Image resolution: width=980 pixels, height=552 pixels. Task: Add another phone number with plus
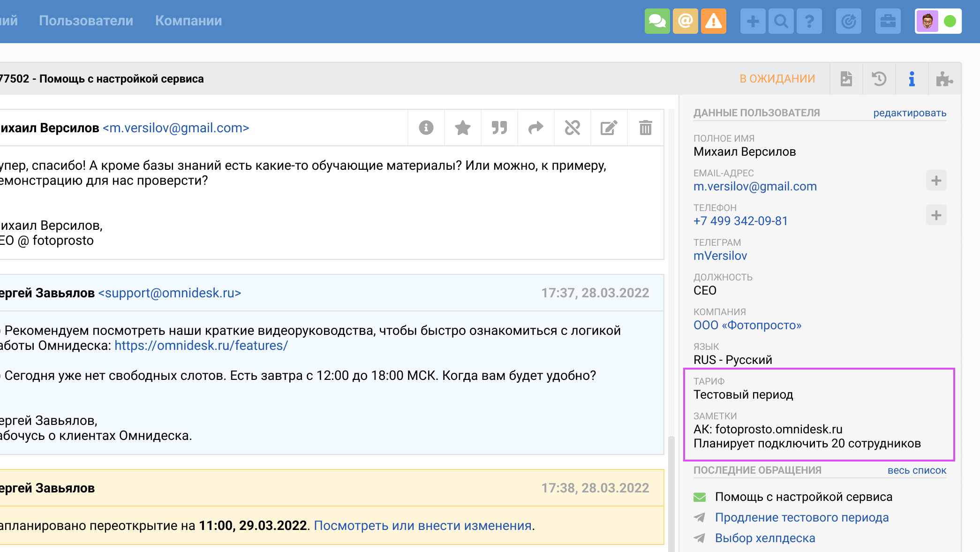(x=936, y=215)
